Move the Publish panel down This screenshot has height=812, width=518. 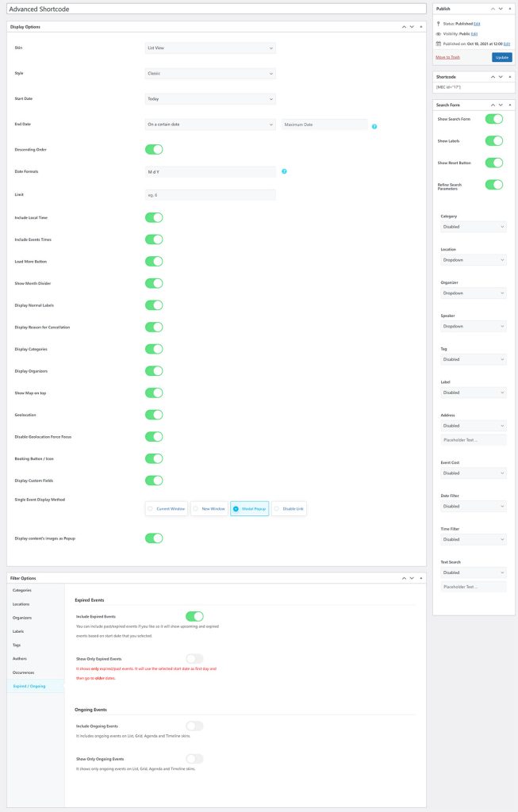point(500,9)
